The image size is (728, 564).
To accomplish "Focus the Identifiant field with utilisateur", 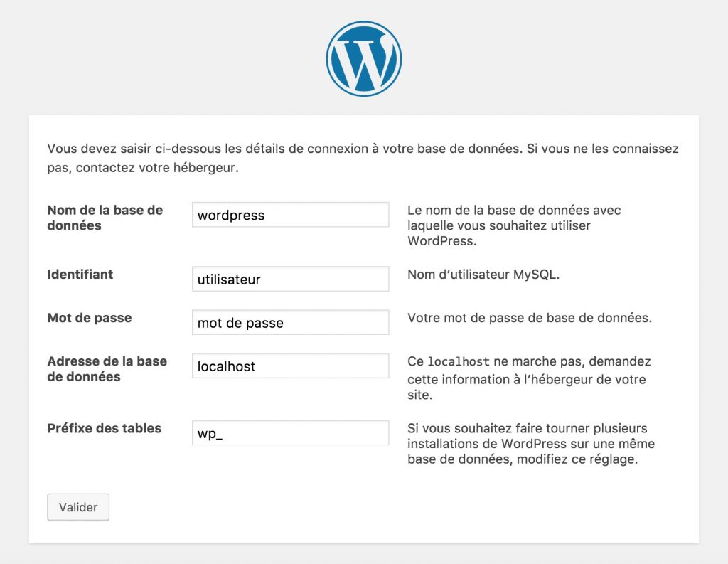I will click(x=291, y=279).
